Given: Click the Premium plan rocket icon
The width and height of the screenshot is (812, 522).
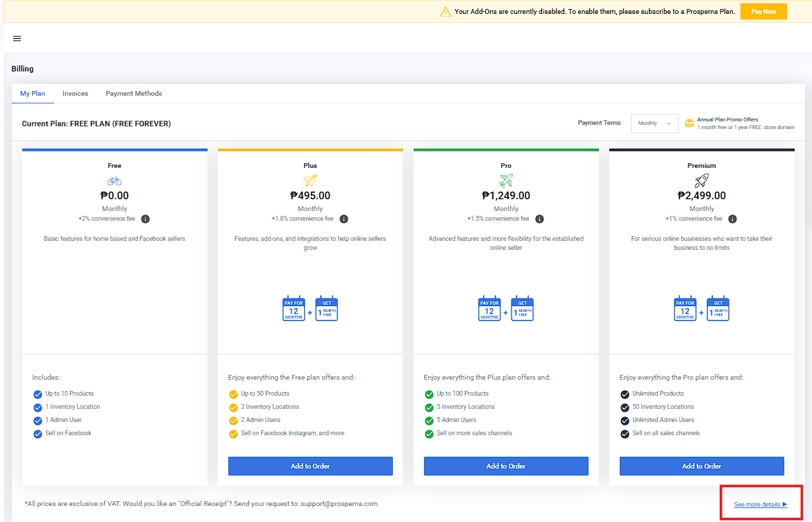Looking at the screenshot, I should (702, 180).
